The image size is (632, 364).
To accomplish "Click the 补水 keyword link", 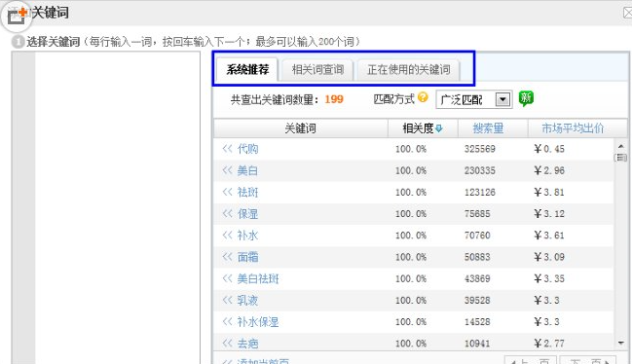I will pos(247,236).
